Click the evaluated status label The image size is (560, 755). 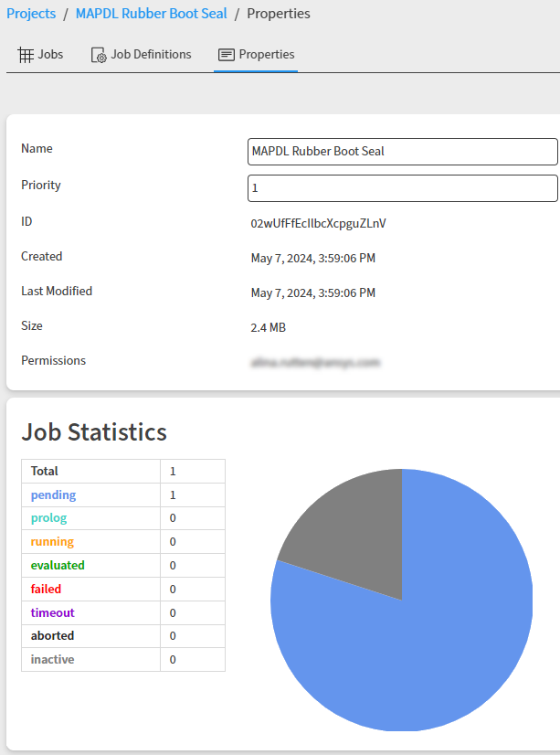[58, 565]
